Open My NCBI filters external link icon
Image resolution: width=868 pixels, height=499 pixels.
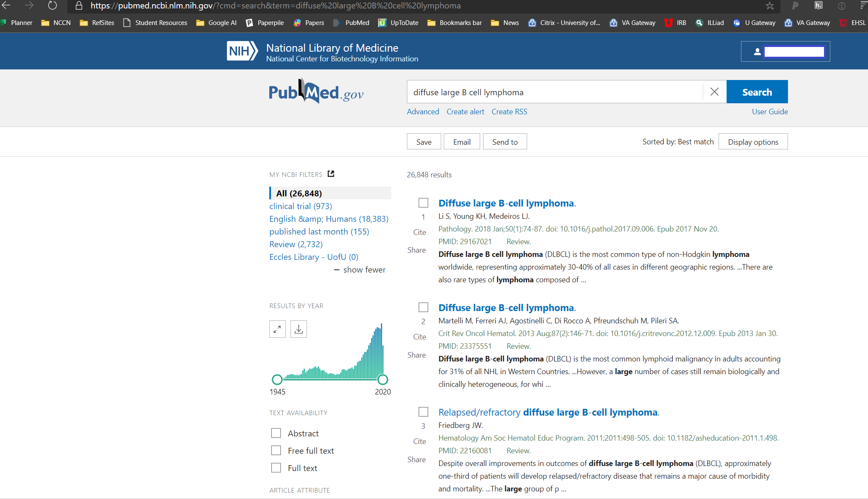pos(331,174)
